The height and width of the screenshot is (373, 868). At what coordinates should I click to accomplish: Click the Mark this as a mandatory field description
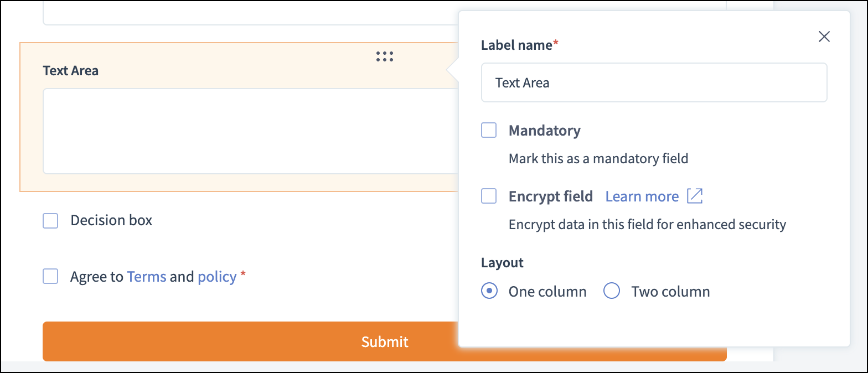pos(598,159)
